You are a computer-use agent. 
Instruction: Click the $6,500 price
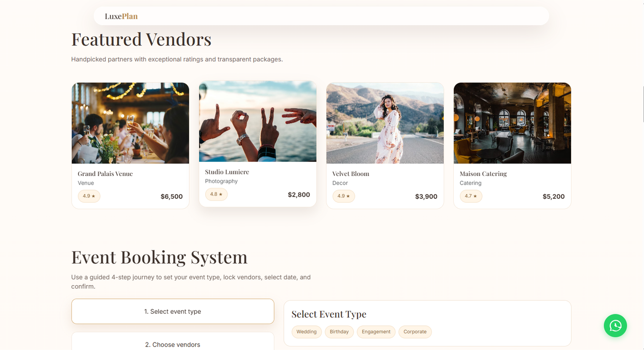coord(172,197)
